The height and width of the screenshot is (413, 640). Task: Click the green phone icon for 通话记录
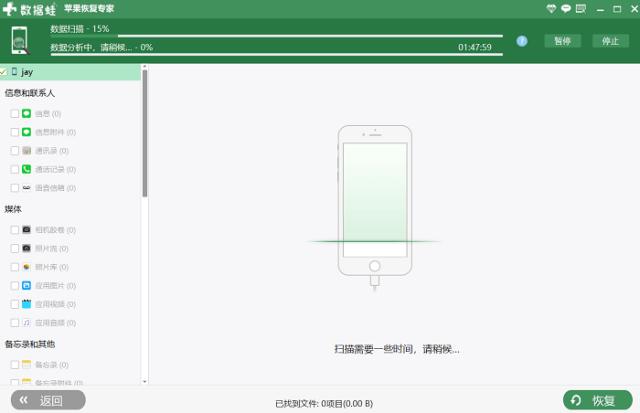point(27,169)
